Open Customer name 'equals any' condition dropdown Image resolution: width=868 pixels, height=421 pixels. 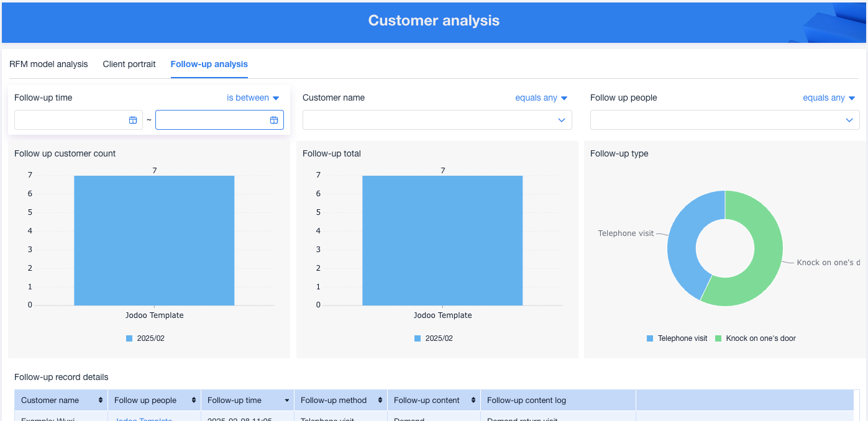[541, 97]
